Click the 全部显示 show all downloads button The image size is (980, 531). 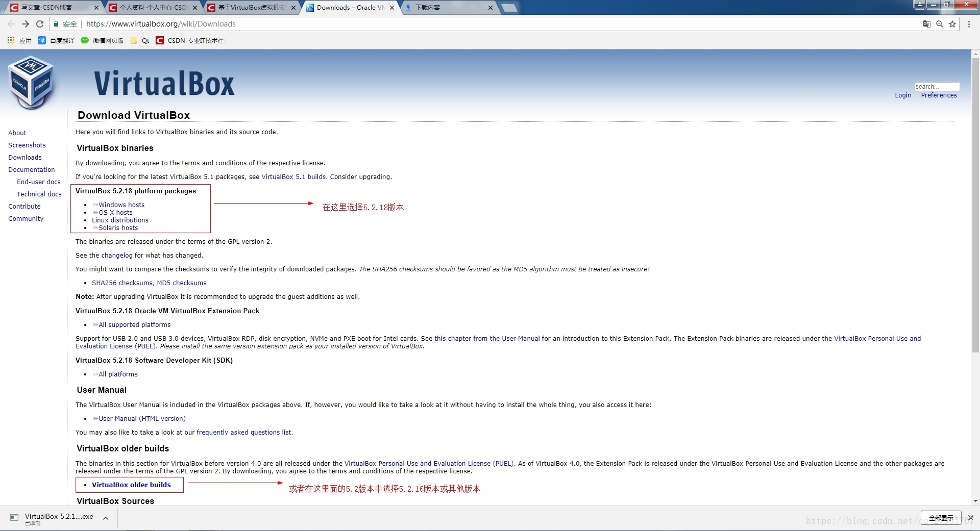(x=941, y=518)
